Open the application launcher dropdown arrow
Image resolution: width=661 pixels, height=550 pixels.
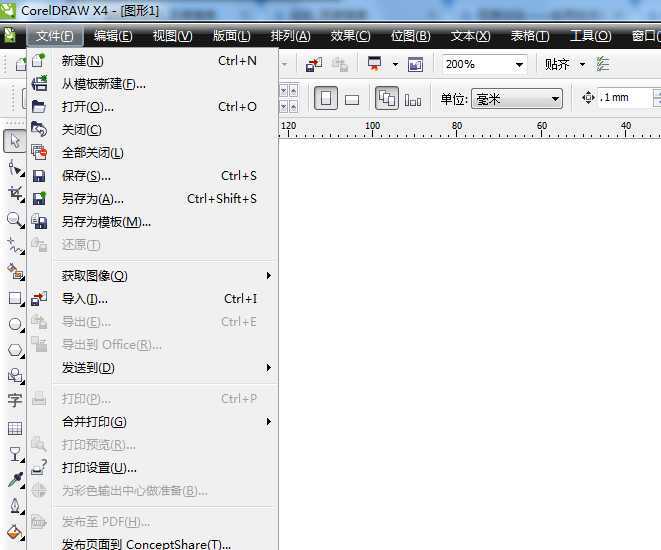coord(395,64)
